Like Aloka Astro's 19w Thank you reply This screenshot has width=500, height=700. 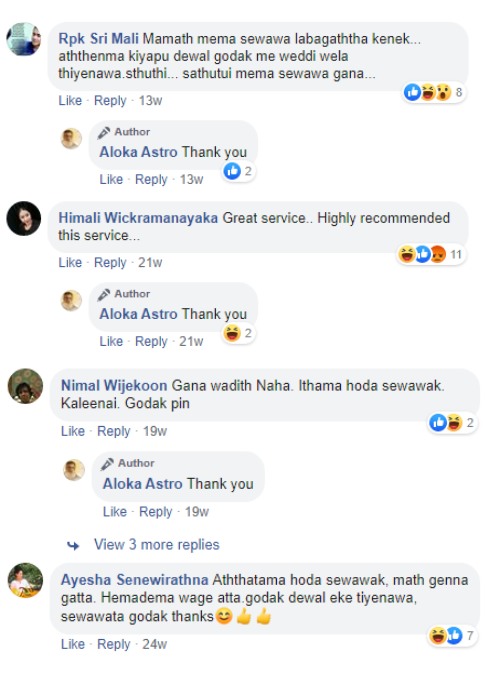(x=115, y=512)
